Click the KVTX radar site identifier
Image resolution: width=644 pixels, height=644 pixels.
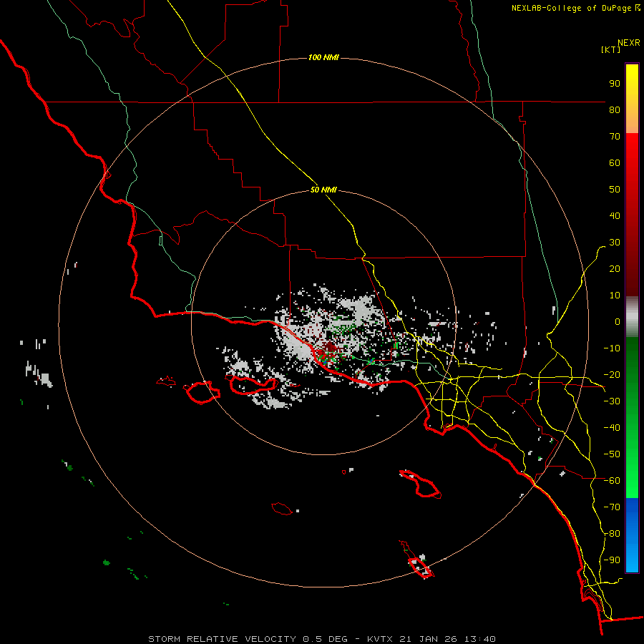pyautogui.click(x=380, y=639)
